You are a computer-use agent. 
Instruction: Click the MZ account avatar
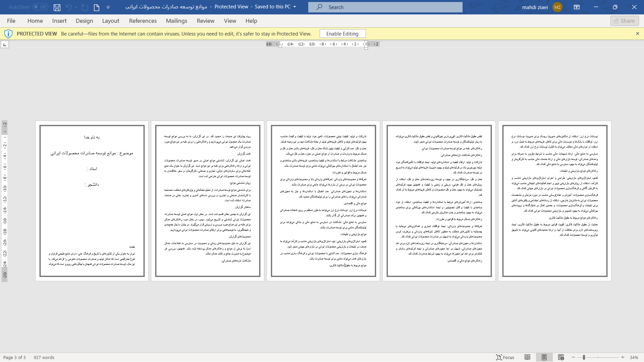point(557,7)
